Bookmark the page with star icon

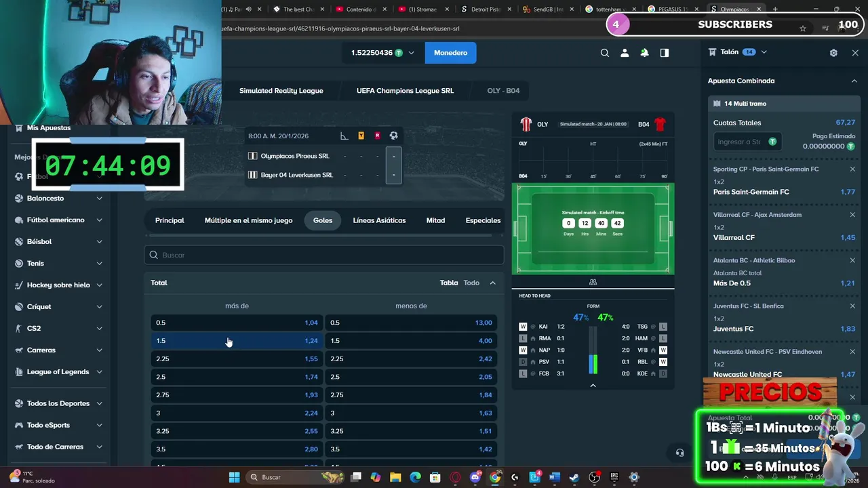pyautogui.click(x=803, y=28)
